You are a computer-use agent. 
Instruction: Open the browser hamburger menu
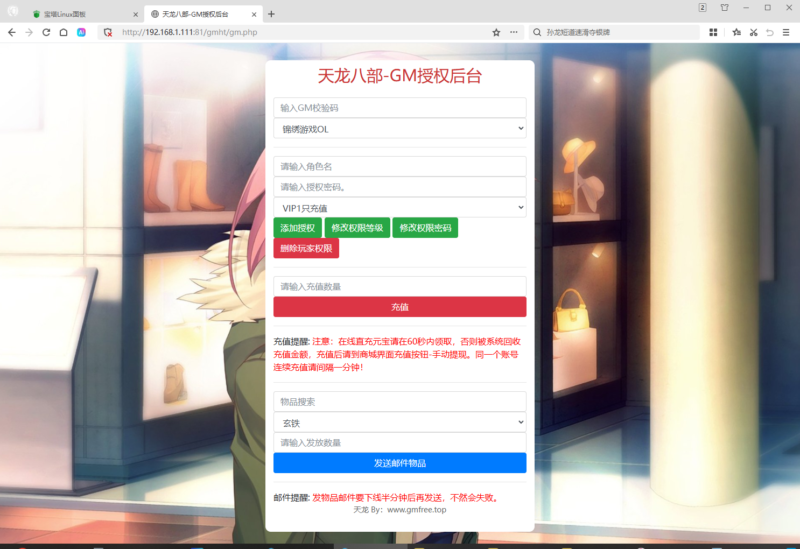click(x=787, y=32)
